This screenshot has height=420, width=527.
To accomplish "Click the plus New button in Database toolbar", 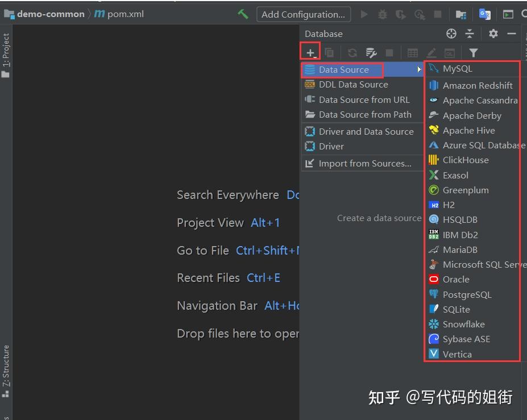I will pos(310,52).
